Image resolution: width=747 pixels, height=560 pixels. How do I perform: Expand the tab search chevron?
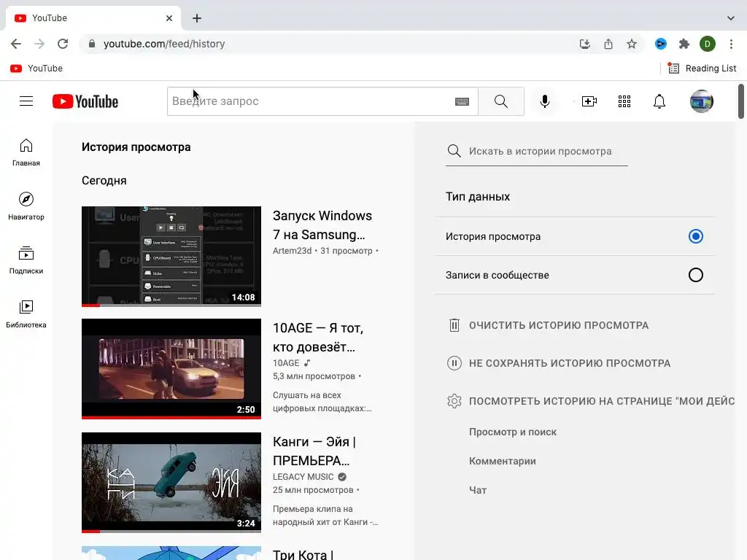(x=731, y=18)
